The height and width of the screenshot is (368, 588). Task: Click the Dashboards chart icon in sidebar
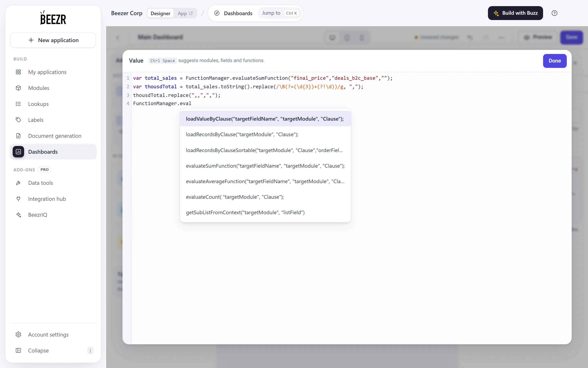pyautogui.click(x=18, y=152)
